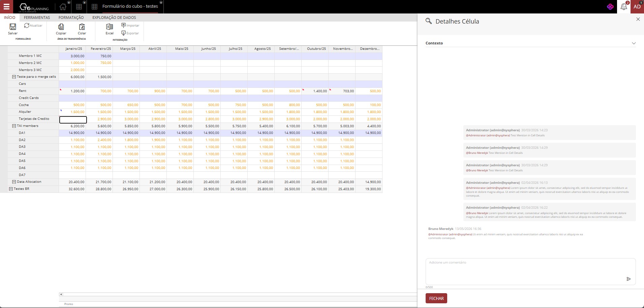This screenshot has height=308, width=644.
Task: Open the unnamed grid tab beside home
Action: [79, 7]
